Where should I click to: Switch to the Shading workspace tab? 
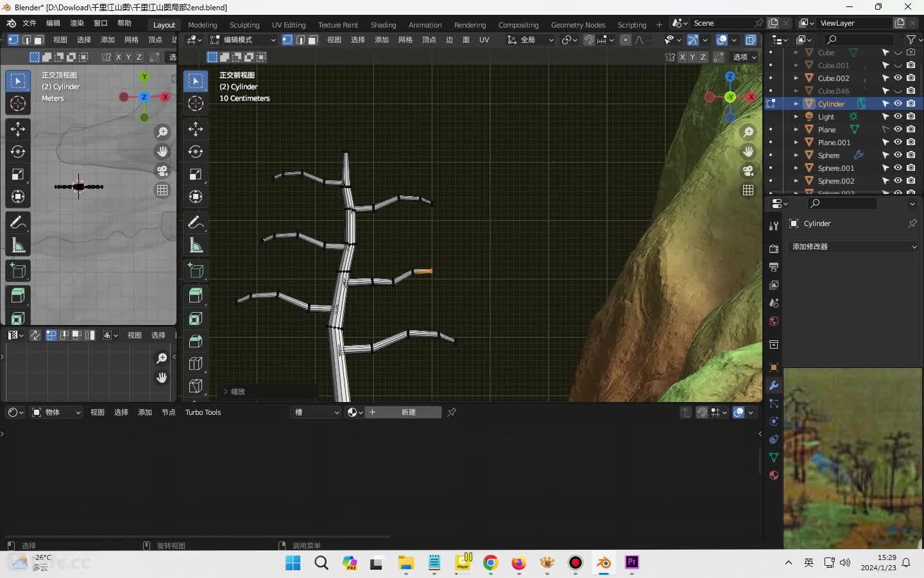[x=383, y=24]
